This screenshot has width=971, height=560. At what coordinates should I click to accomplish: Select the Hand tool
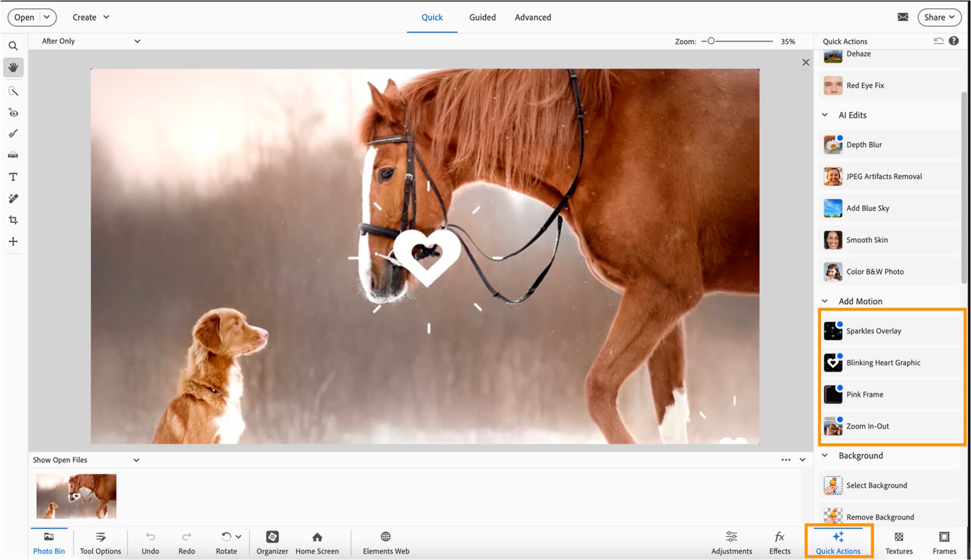click(x=13, y=67)
